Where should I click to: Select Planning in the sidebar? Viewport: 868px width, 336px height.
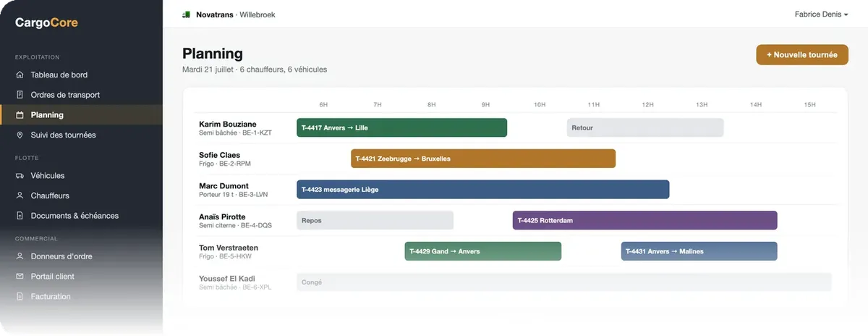pos(81,115)
